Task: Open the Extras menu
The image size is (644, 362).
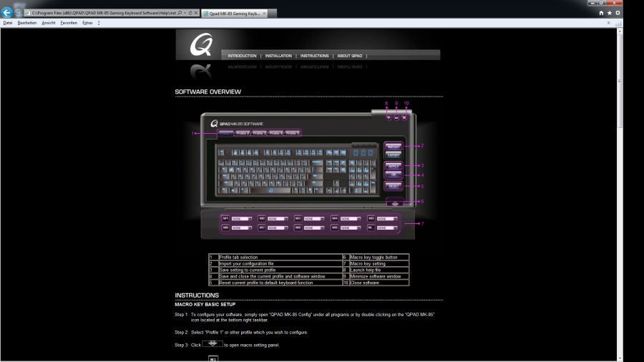Action: point(87,23)
